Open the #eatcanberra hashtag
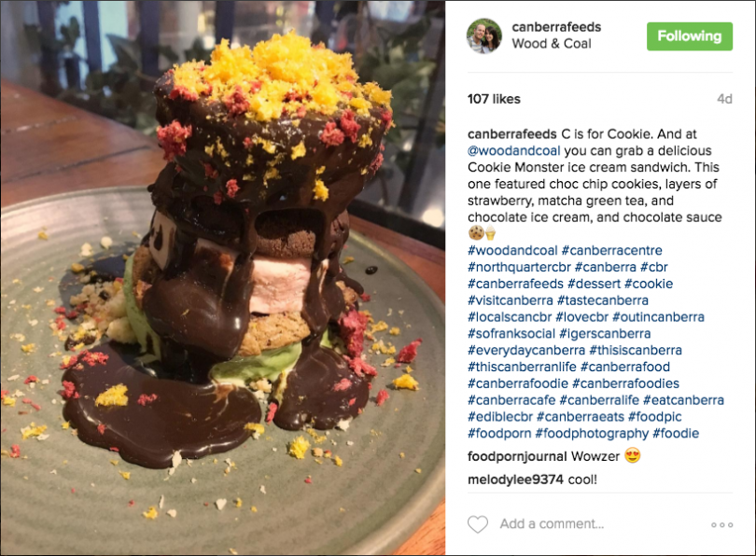 pyautogui.click(x=684, y=400)
